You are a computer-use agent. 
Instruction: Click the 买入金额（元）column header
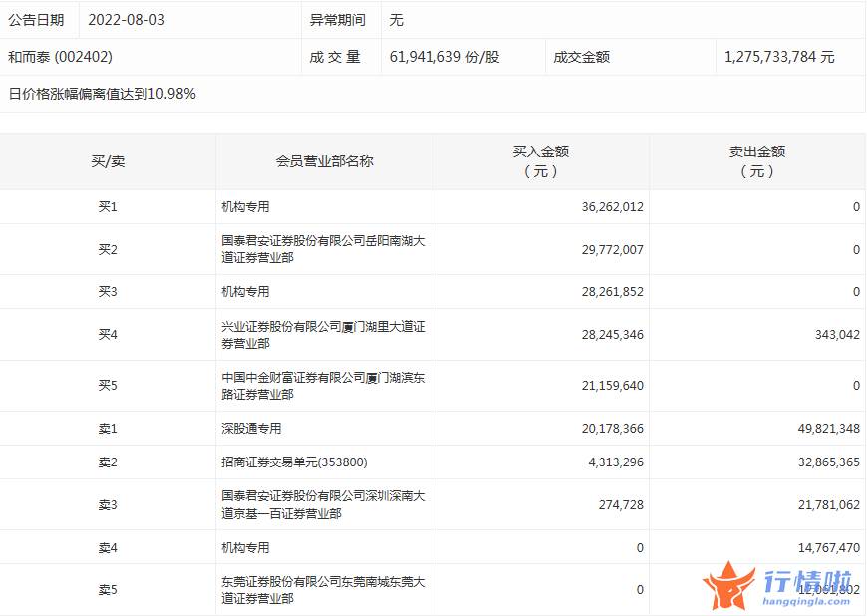point(541,161)
